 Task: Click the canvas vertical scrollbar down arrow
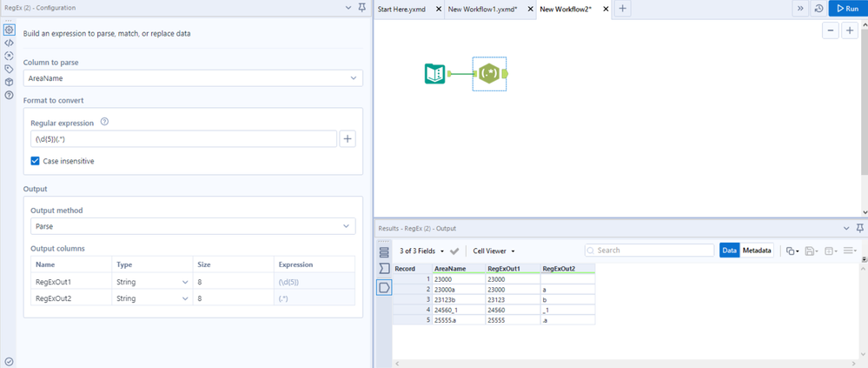[865, 212]
